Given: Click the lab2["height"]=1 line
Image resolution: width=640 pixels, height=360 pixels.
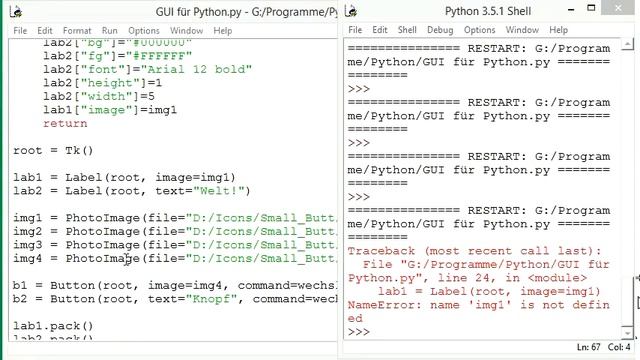Looking at the screenshot, I should click(102, 83).
